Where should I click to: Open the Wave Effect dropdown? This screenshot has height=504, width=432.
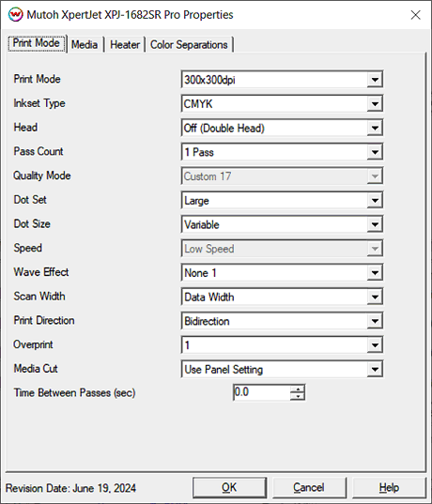point(282,273)
